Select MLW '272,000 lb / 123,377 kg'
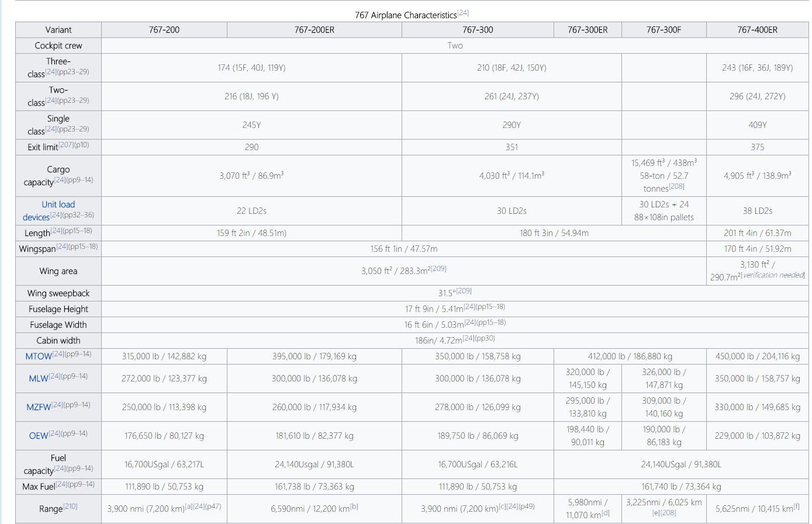The width and height of the screenshot is (812, 524). (164, 379)
